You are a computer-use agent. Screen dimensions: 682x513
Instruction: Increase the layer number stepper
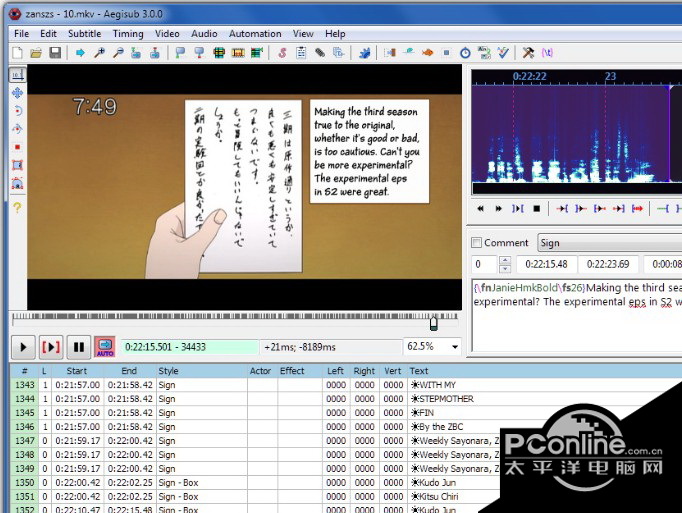[x=505, y=260]
